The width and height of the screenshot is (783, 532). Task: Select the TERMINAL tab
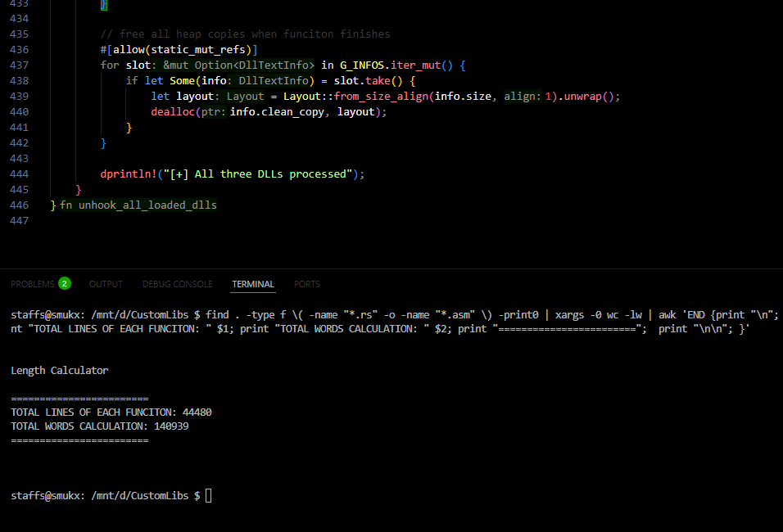click(x=253, y=284)
